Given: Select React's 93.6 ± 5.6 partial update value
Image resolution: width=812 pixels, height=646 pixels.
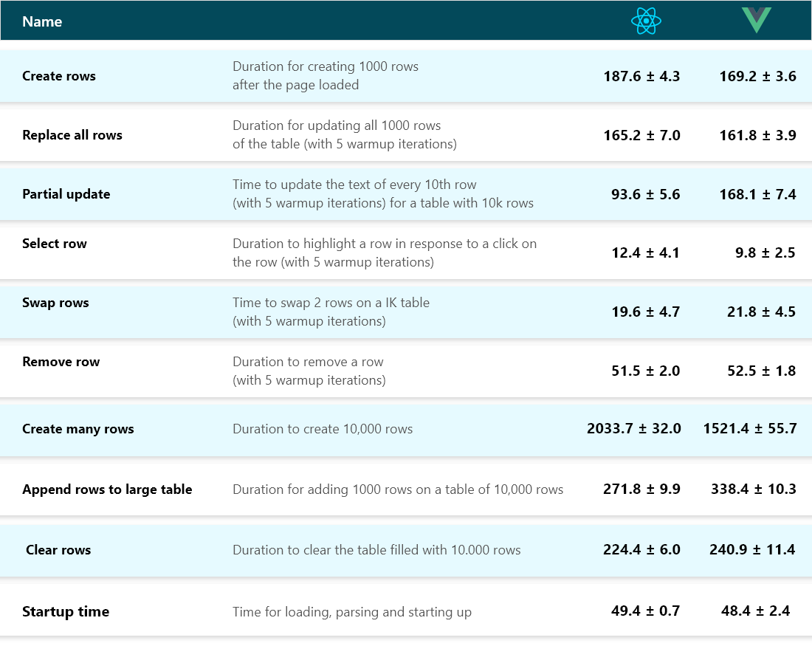Looking at the screenshot, I should pyautogui.click(x=646, y=194).
